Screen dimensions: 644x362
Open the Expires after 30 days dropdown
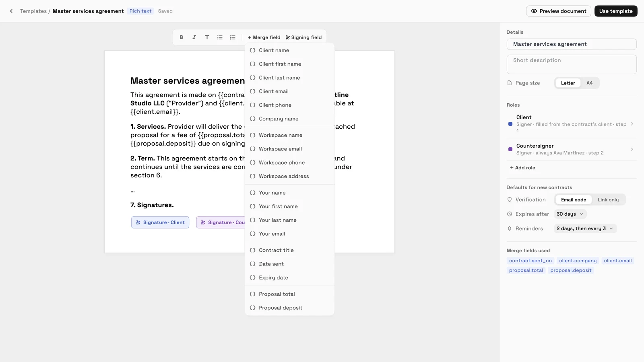point(570,214)
